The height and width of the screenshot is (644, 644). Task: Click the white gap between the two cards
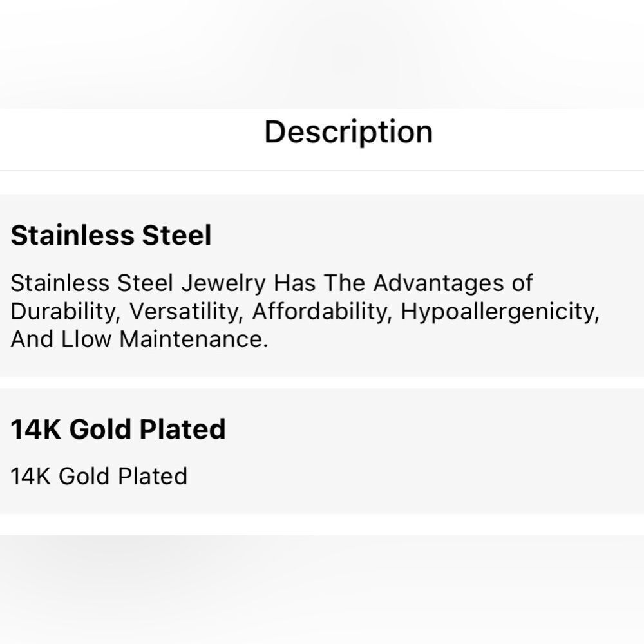point(322,383)
